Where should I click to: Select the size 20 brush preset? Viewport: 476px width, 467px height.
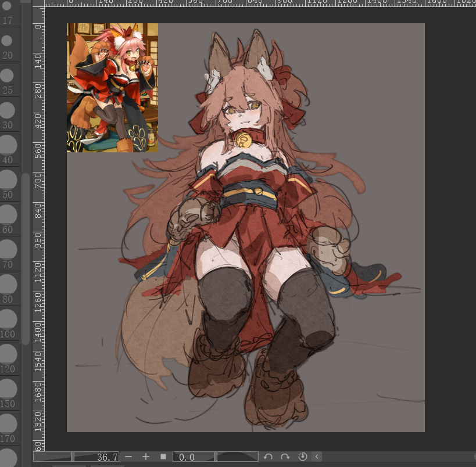[10, 45]
